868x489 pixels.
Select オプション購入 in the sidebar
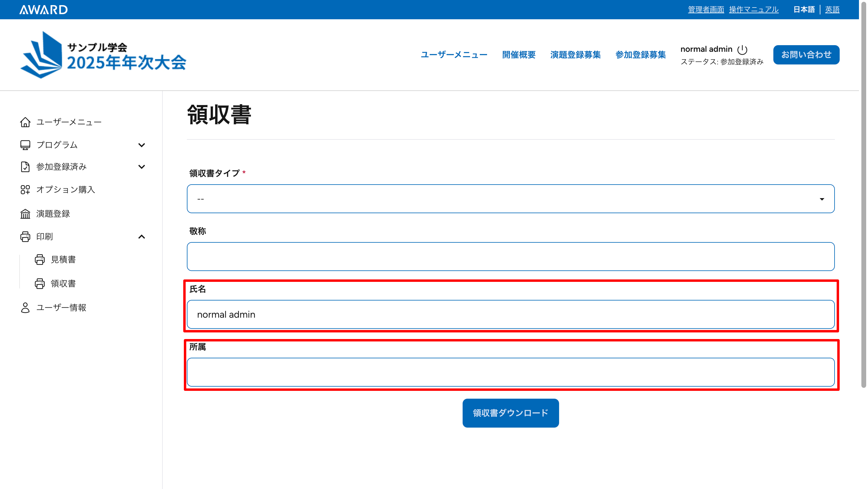tap(66, 189)
